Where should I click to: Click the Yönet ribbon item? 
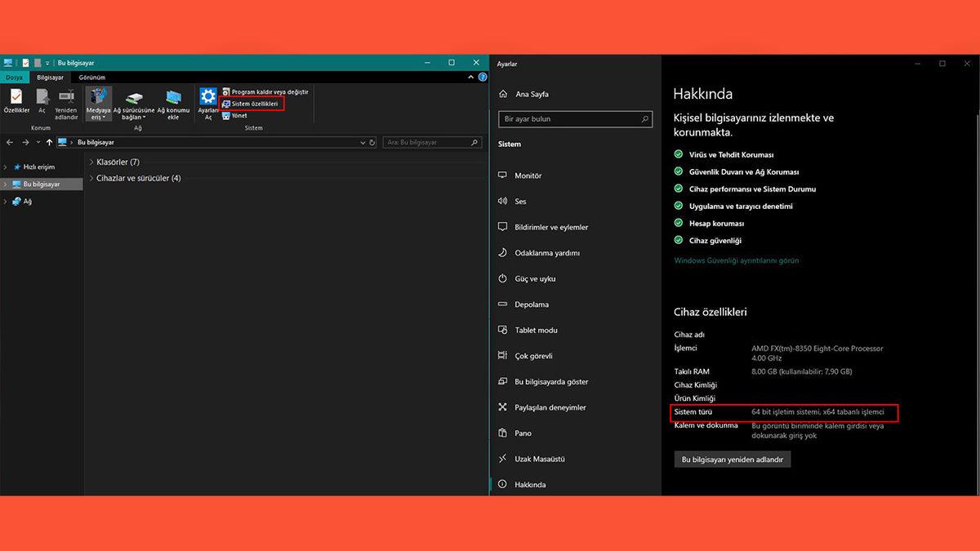[x=238, y=115]
